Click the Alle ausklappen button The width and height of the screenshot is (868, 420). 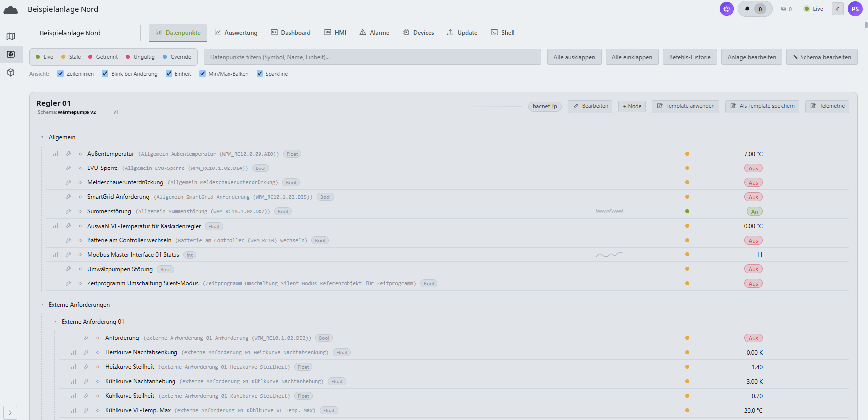(x=574, y=57)
